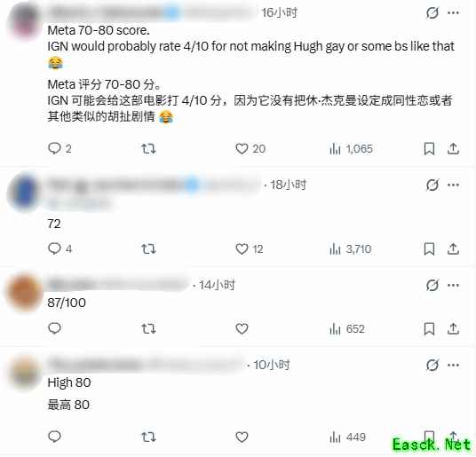
Task: Open more options menu on the 18小时 tweet
Action: coord(453,185)
